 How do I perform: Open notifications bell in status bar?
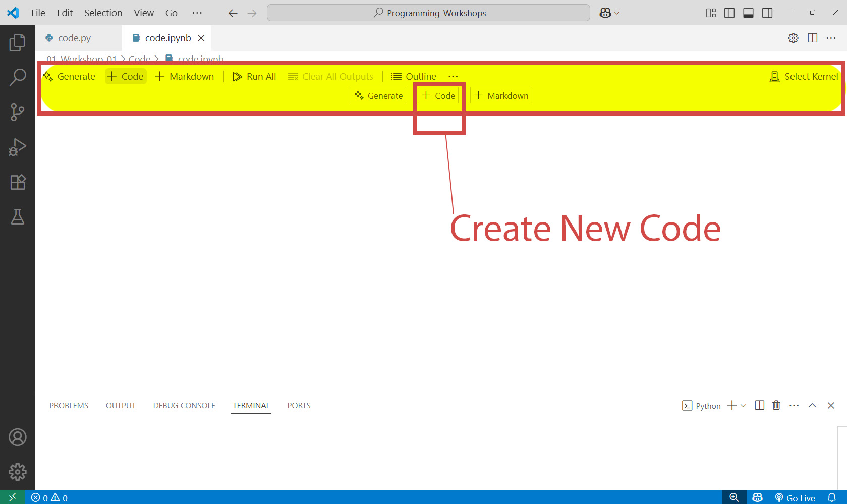832,497
